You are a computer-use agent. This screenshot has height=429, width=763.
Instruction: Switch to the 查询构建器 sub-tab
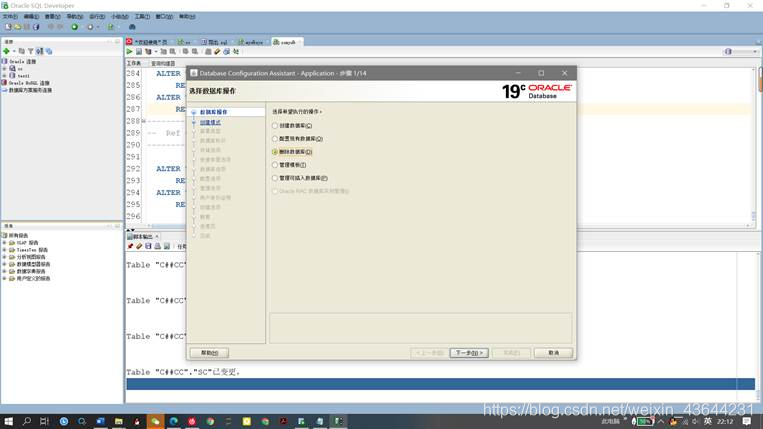(x=163, y=63)
